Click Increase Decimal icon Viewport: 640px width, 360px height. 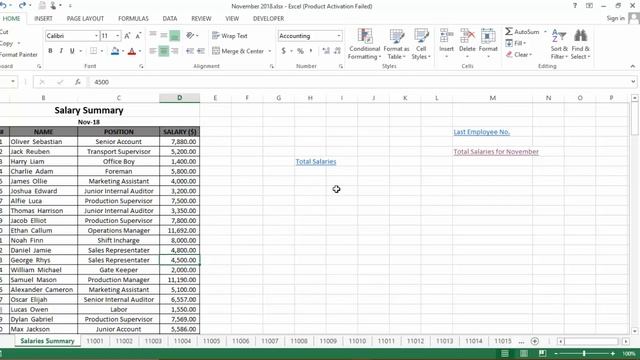click(x=326, y=51)
